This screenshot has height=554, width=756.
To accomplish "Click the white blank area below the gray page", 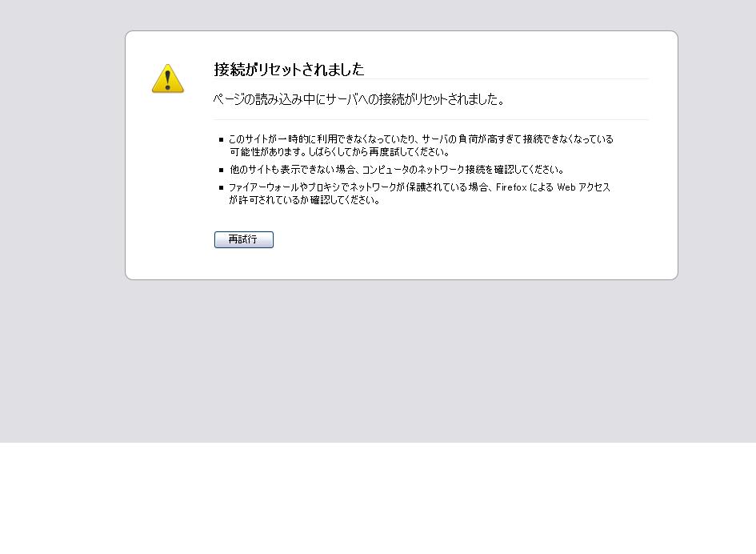I will (x=378, y=498).
